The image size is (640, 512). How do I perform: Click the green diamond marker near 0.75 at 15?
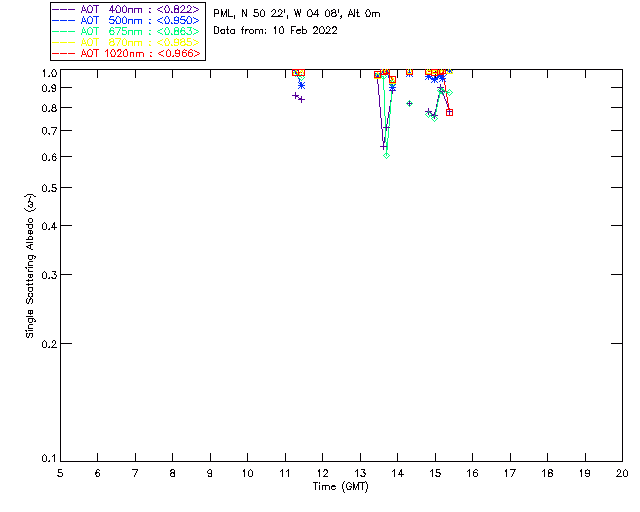tap(435, 118)
